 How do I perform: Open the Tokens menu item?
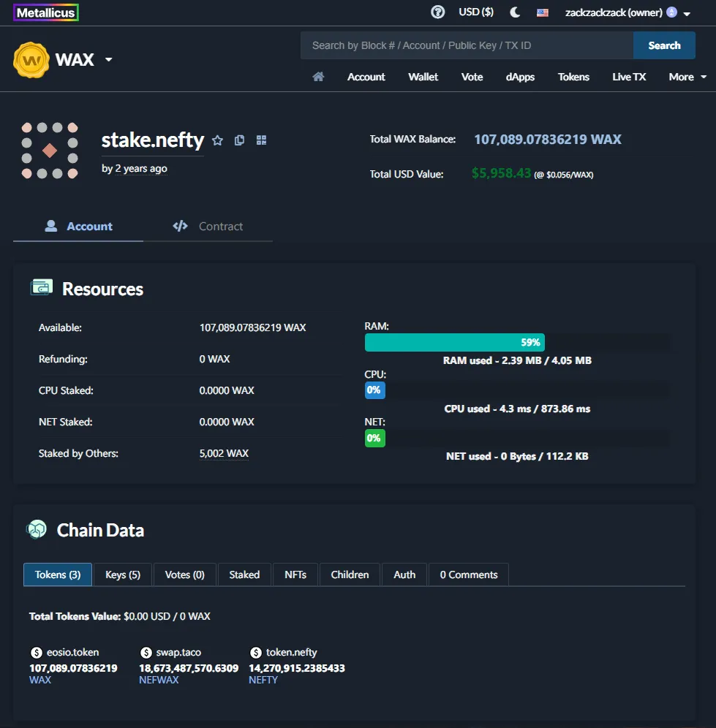click(573, 77)
